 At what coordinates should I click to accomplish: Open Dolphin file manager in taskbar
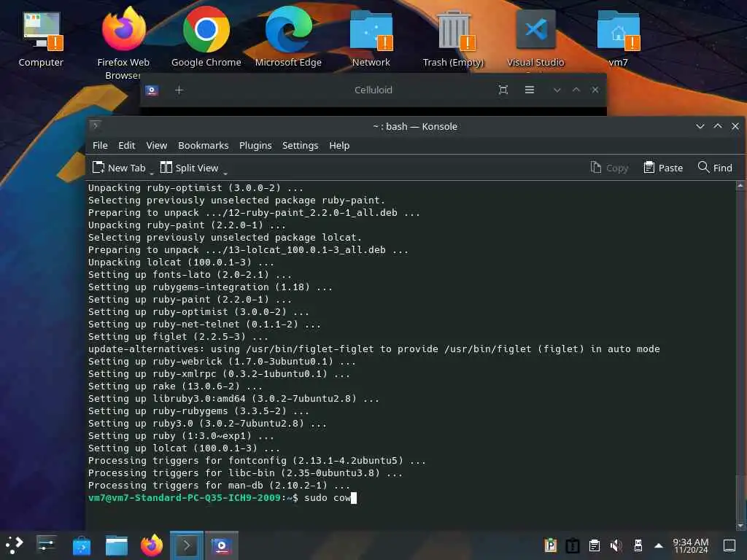[x=117, y=545]
